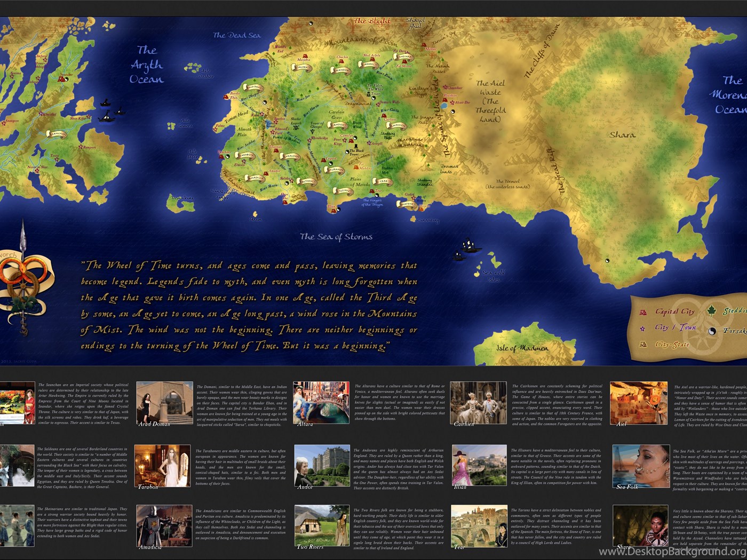
Task: Click the Forsaken yin-yang legend icon
Action: (x=712, y=332)
